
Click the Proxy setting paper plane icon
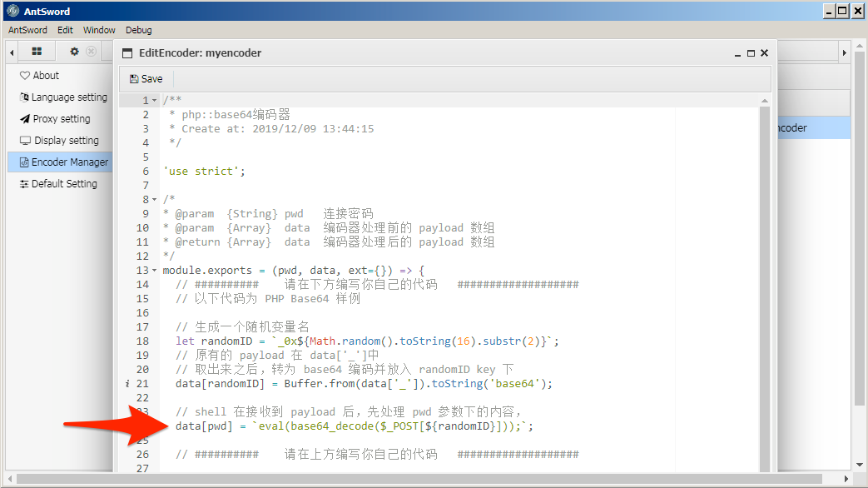[25, 118]
